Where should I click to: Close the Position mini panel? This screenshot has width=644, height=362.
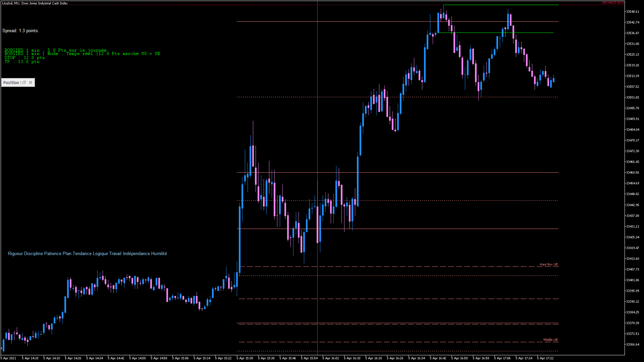point(31,82)
